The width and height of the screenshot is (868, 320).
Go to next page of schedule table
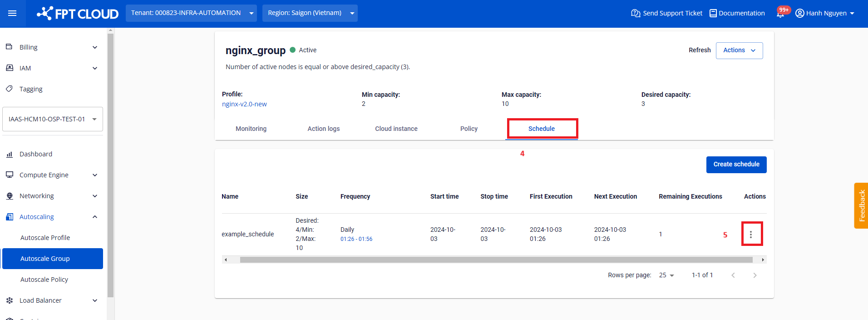point(755,275)
